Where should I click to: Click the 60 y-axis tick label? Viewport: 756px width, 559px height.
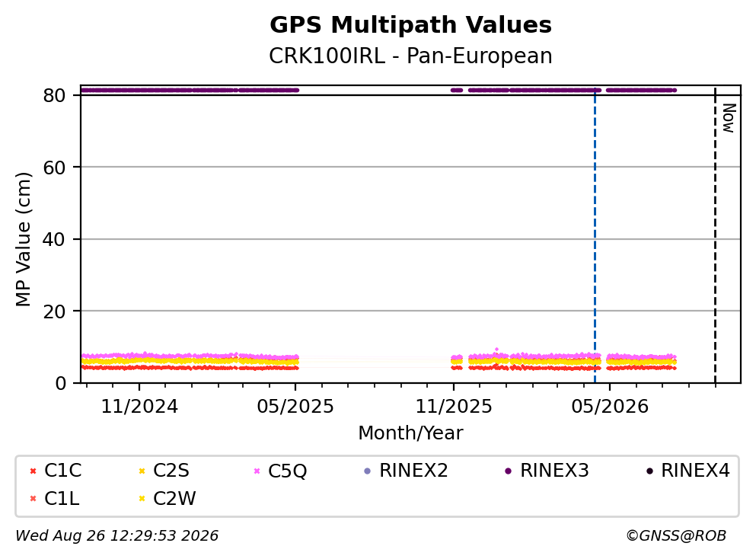tap(54, 168)
